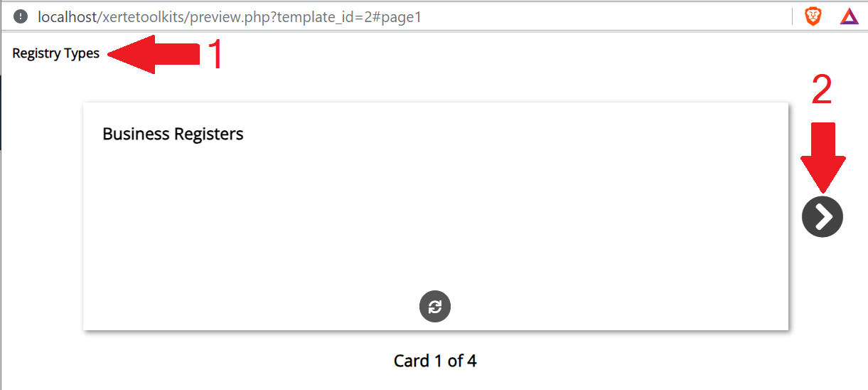The height and width of the screenshot is (390, 868).
Task: Click the "Registry Types" page title
Action: (56, 53)
